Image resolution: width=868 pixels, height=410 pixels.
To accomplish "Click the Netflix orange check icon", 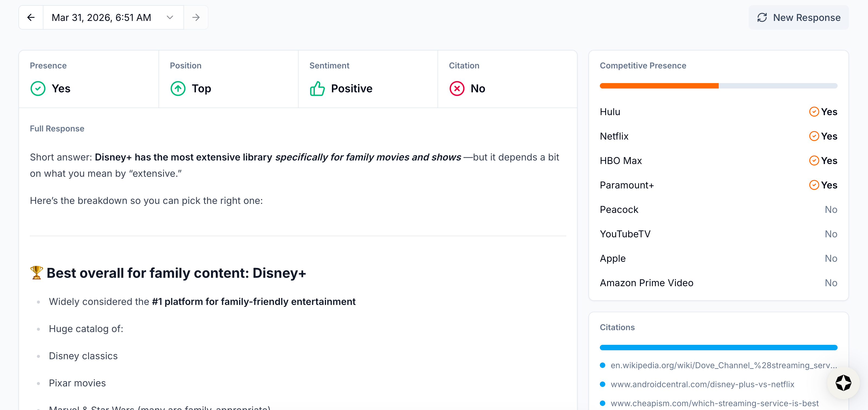I will coord(814,136).
